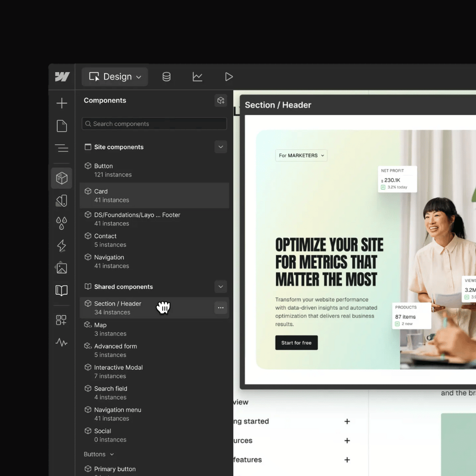Click the Site components window icon

[x=88, y=147]
